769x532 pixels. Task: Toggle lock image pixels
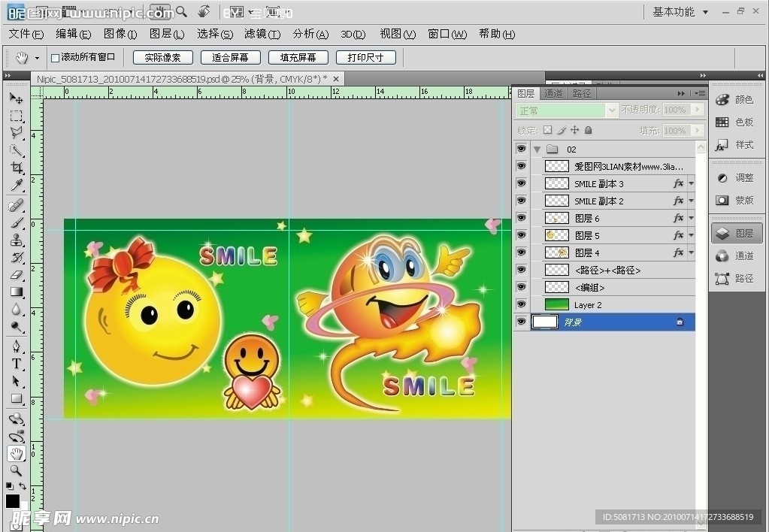coord(562,130)
